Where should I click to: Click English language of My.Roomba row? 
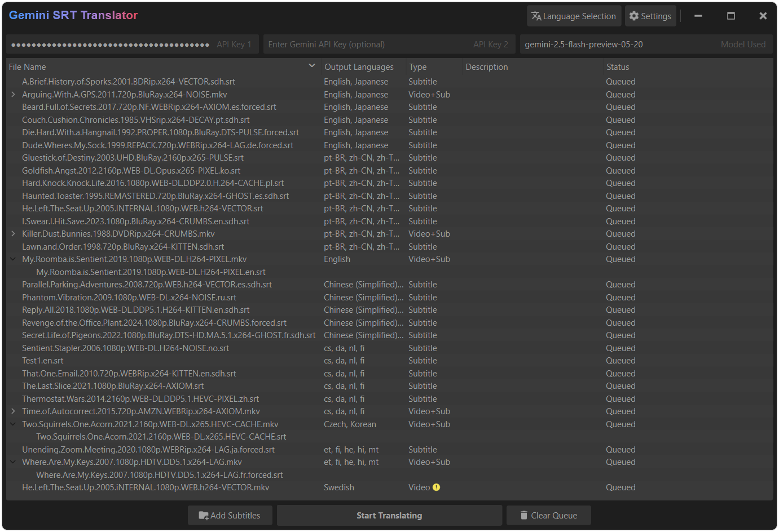(337, 259)
